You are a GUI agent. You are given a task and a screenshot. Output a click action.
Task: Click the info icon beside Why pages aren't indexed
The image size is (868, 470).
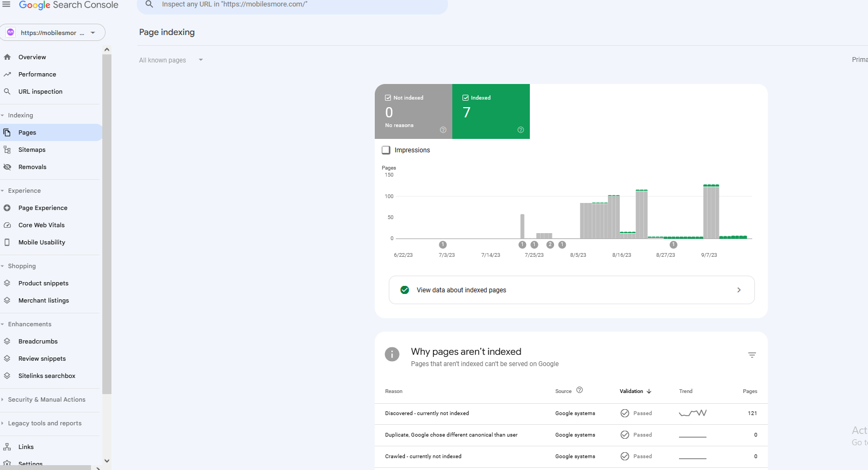[x=392, y=354]
